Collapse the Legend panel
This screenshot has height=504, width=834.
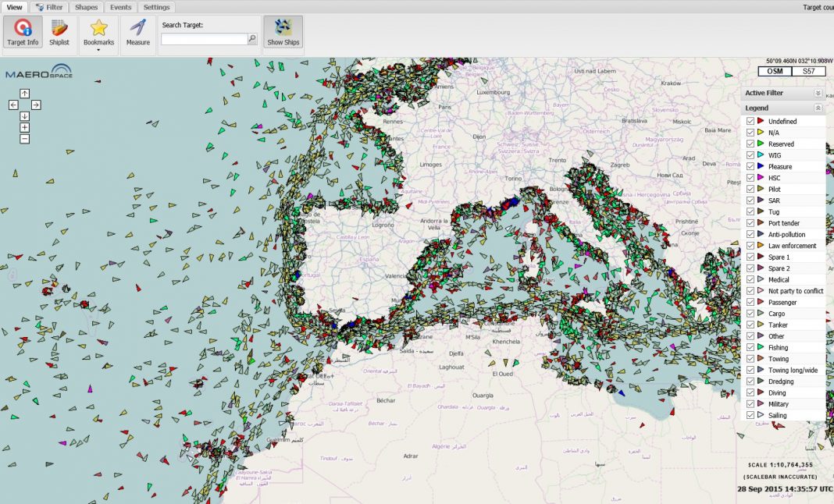[818, 108]
